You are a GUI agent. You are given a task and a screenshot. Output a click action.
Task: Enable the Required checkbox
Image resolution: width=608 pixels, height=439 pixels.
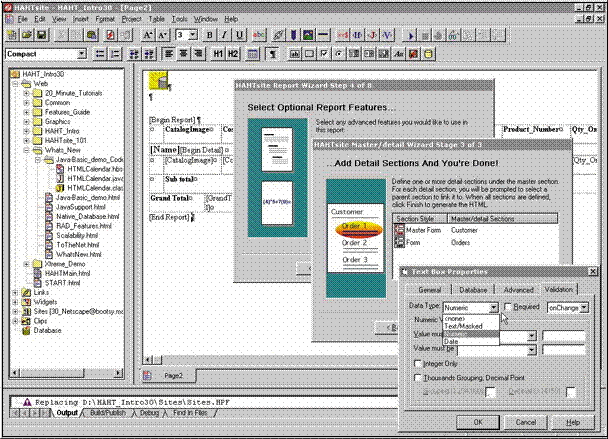pyautogui.click(x=508, y=307)
